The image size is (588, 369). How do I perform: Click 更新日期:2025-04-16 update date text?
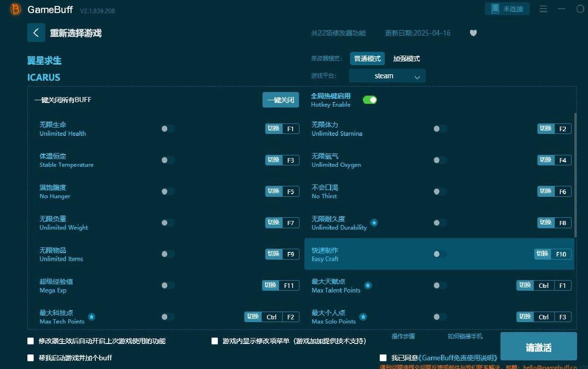click(x=418, y=33)
